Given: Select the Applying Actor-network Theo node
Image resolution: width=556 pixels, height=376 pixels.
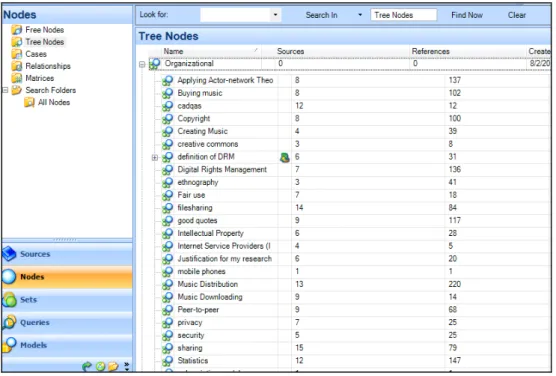Looking at the screenshot, I should pos(225,81).
